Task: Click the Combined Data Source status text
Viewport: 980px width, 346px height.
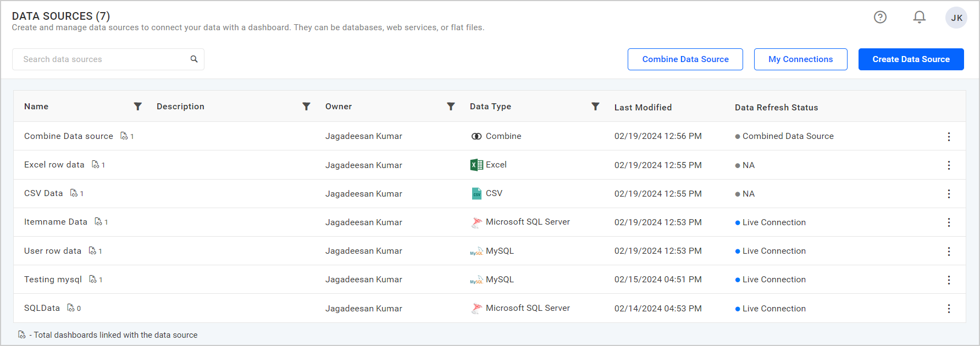Action: coord(788,136)
